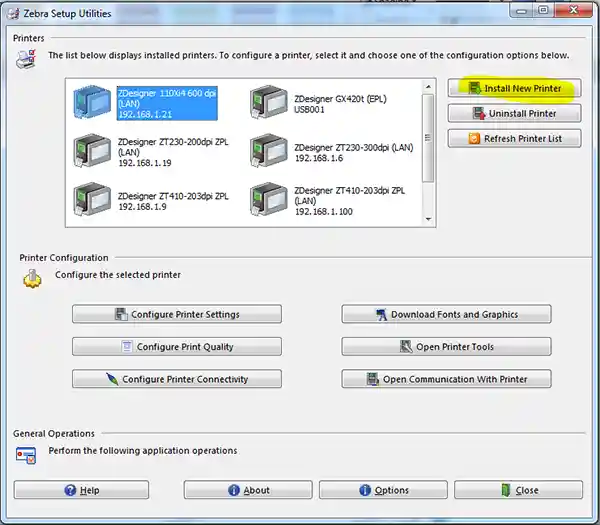Screen dimensions: 600x525
Task: Launch Open Printer Tools
Action: pos(446,346)
